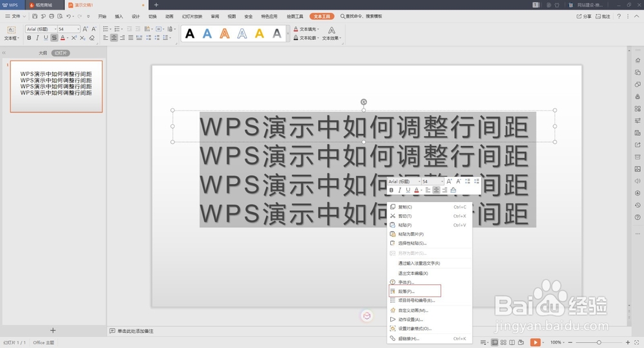Expand font color A dropdown arrow in ribbon

click(68, 38)
